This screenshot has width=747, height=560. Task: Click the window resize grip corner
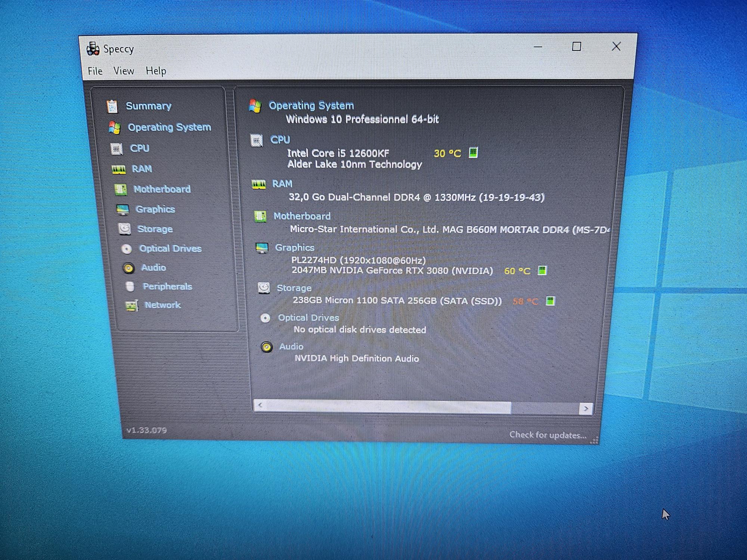[594, 440]
